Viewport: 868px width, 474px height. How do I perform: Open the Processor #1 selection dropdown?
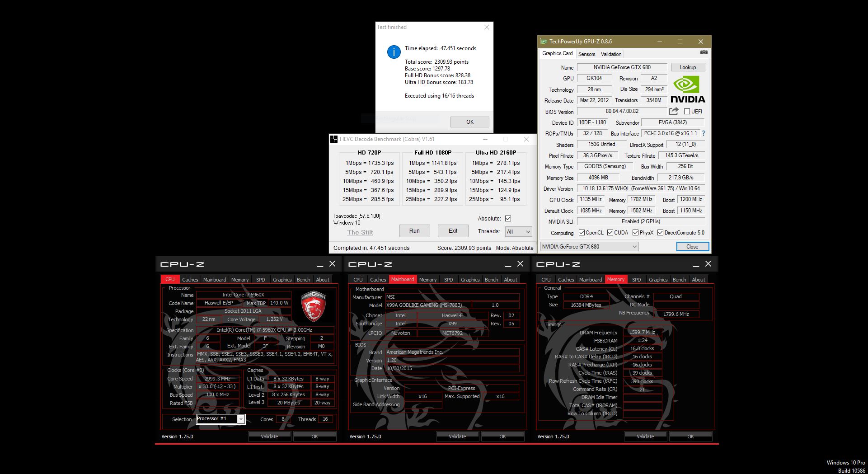coord(221,419)
